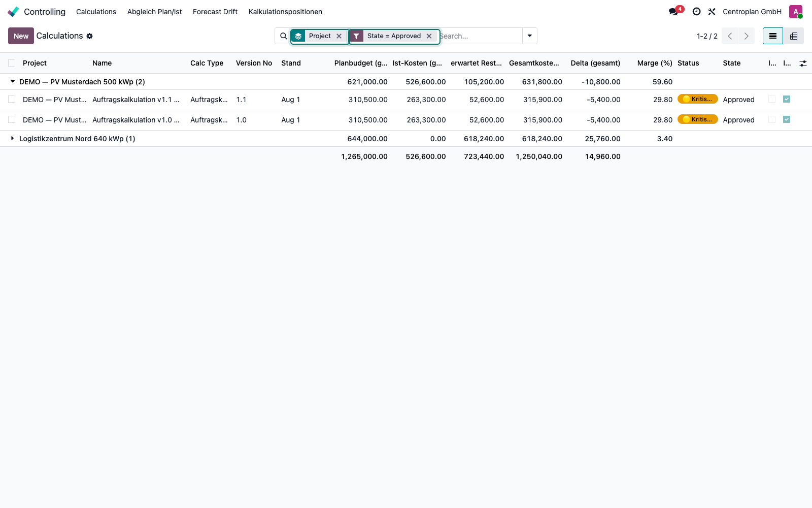Sort by Stand column header
This screenshot has width=812, height=508.
(291, 63)
